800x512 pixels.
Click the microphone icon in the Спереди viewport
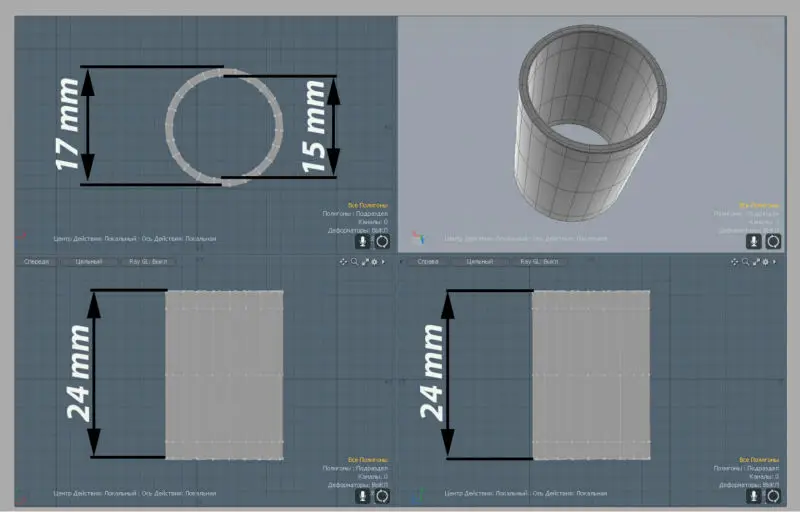(x=363, y=496)
